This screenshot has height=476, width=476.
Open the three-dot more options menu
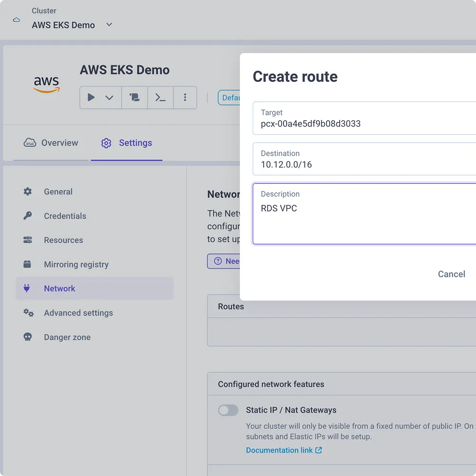[x=185, y=98]
